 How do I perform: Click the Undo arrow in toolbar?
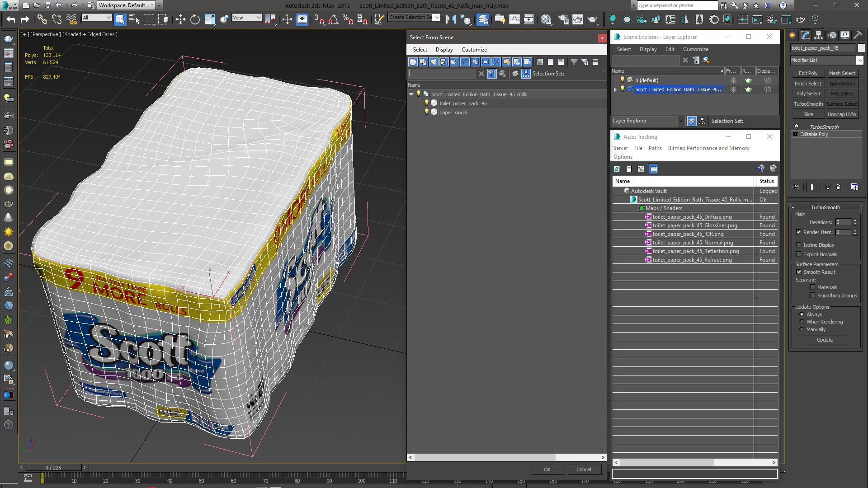coord(10,19)
